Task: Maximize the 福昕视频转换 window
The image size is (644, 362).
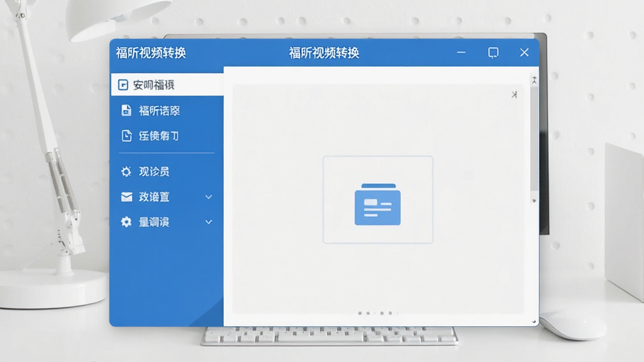Action: pyautogui.click(x=493, y=53)
